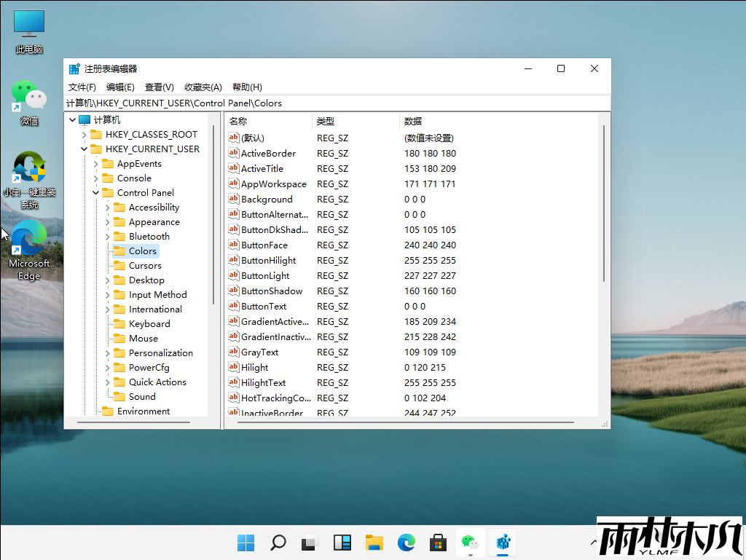Select the This PC desktop icon

point(28,25)
